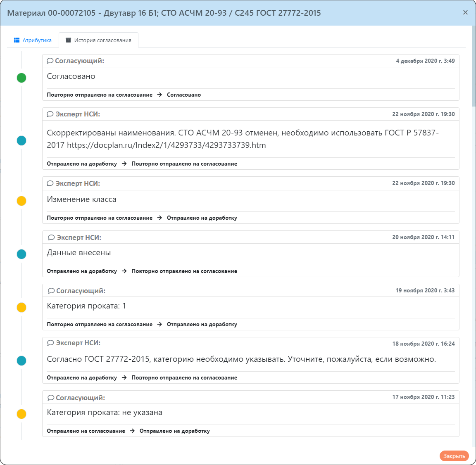The width and height of the screenshot is (476, 465).
Task: Click the list icon in the Атрибутика tab
Action: pos(17,40)
